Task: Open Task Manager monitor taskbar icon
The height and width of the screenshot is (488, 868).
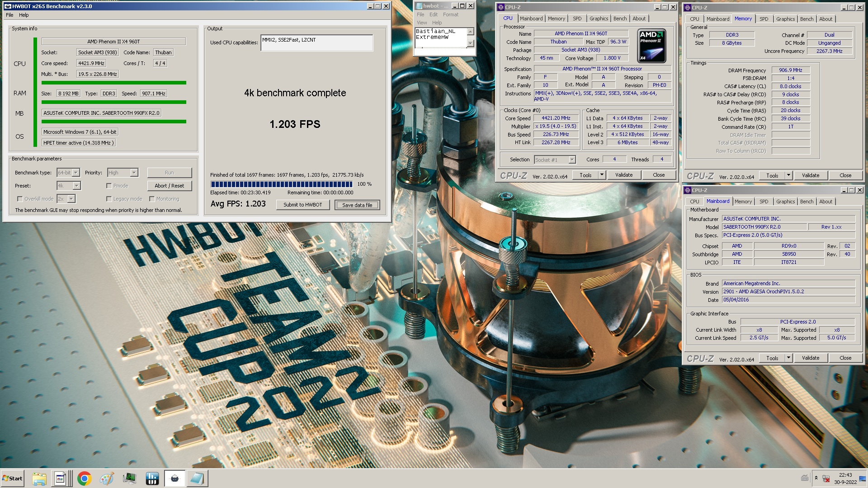Action: coord(129,479)
